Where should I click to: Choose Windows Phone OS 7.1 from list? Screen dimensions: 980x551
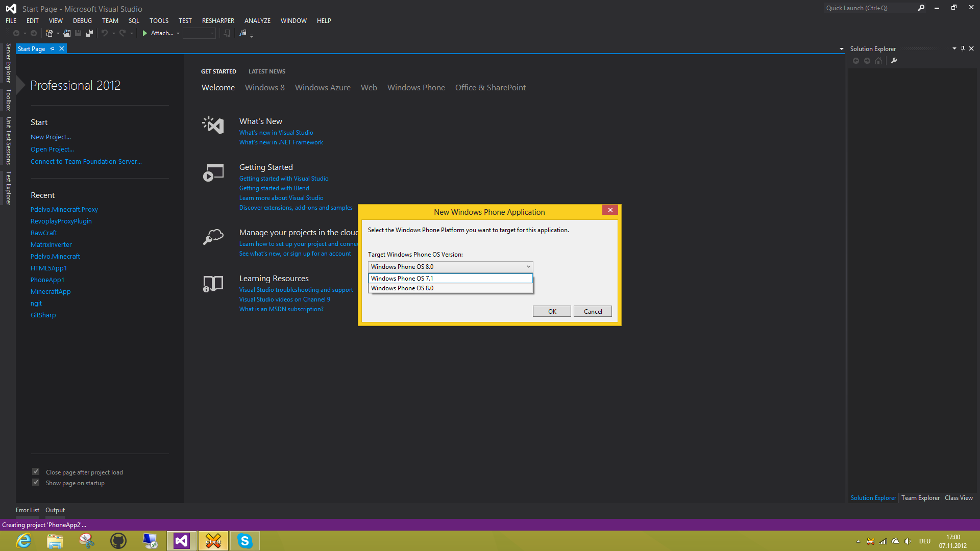click(x=450, y=278)
